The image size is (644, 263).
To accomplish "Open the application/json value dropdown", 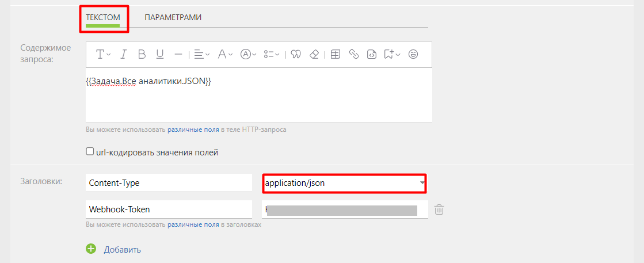I will (x=344, y=183).
